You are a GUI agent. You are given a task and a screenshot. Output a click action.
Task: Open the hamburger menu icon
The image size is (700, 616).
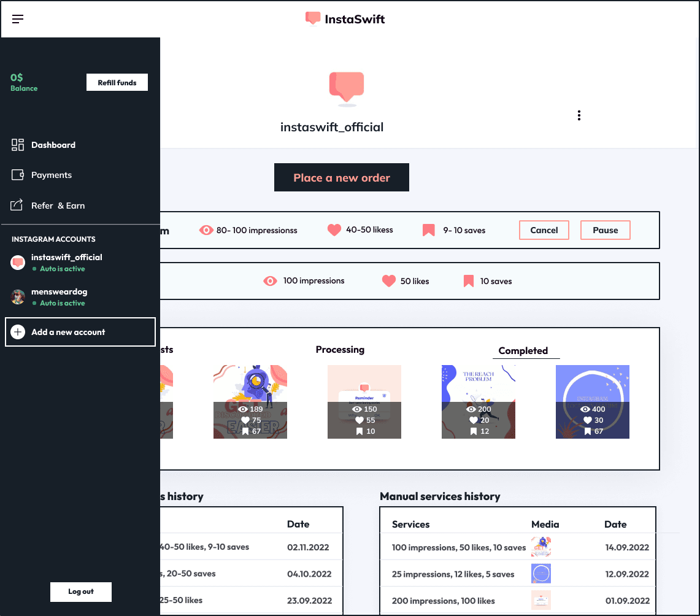(x=18, y=19)
